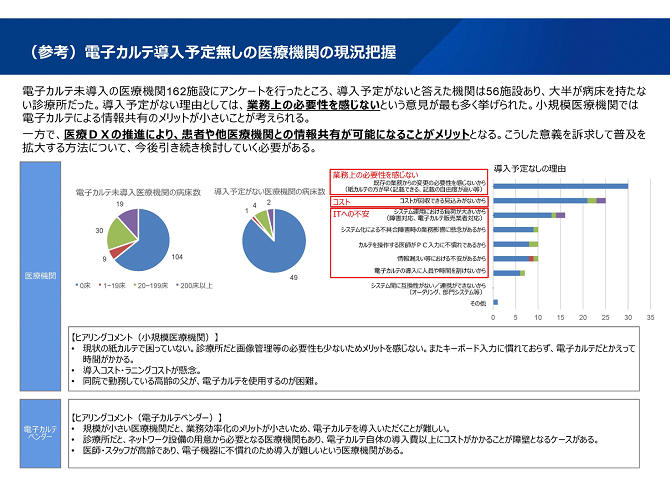Click the 20~199床 legend entry

151,285
